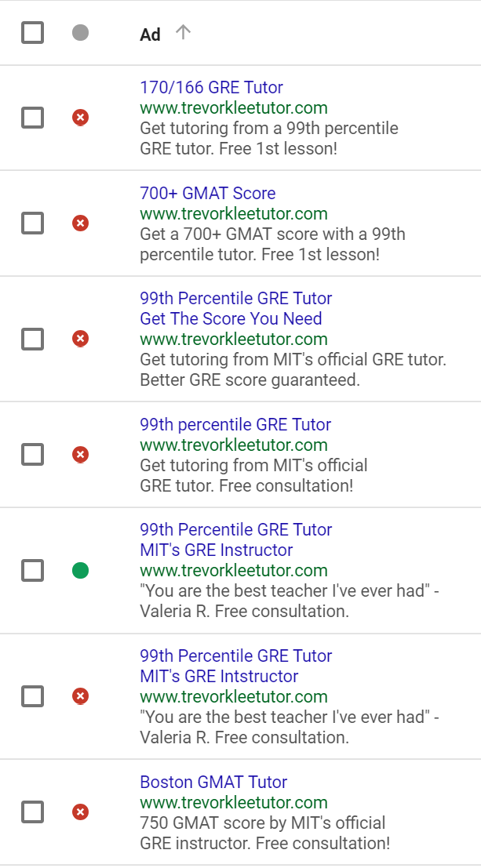Open the Boston GMAT Tutor headline
The image size is (481, 868).
pos(213,783)
